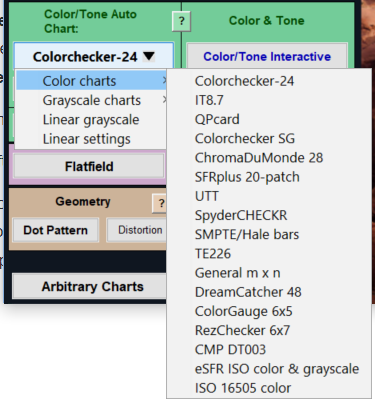Choose Linear grayscale menu entry
Image resolution: width=375 pixels, height=401 pixels.
[x=91, y=120]
